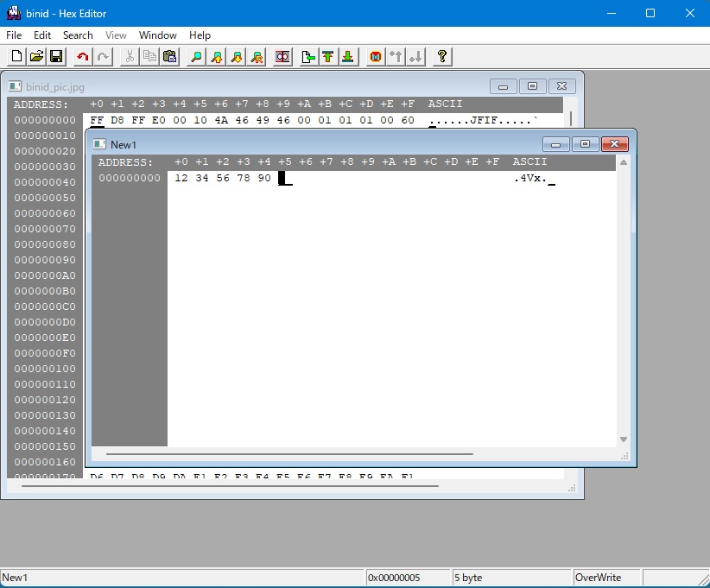Click the Open file folder icon

pos(36,57)
